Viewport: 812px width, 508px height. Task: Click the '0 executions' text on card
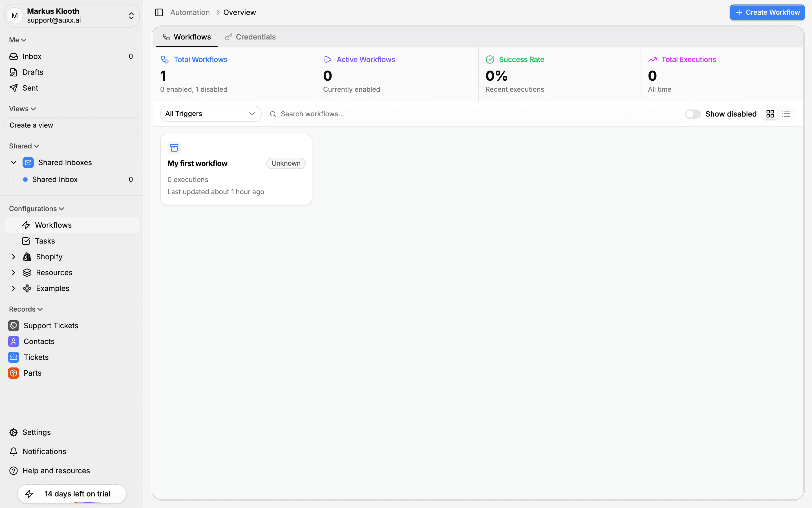(x=188, y=180)
